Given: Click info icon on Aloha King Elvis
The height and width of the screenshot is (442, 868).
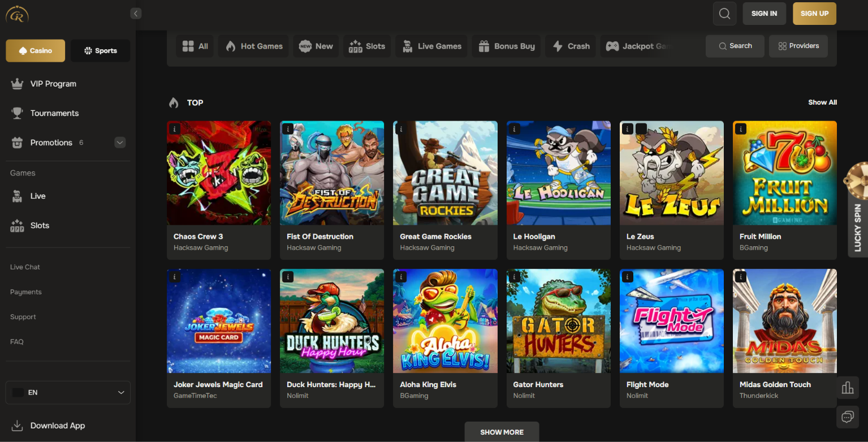Looking at the screenshot, I should coord(401,277).
